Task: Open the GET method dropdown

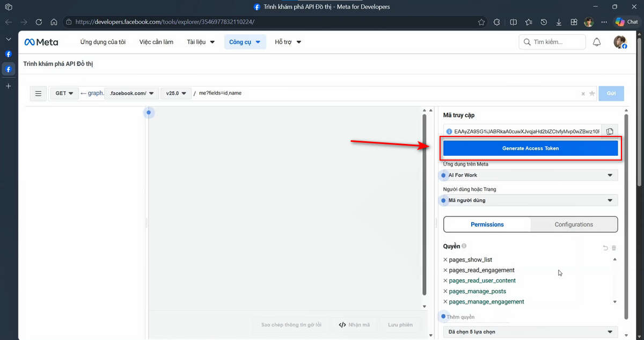Action: pos(64,93)
